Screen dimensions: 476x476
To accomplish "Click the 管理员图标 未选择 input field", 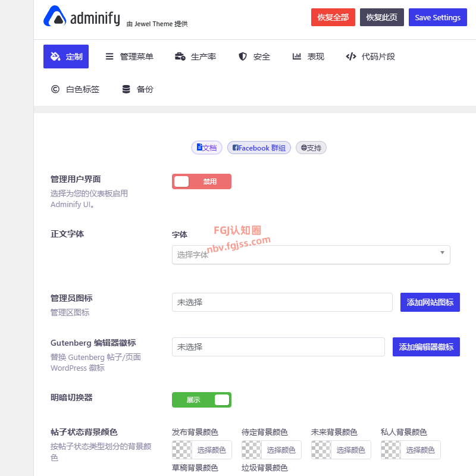I will pyautogui.click(x=282, y=302).
